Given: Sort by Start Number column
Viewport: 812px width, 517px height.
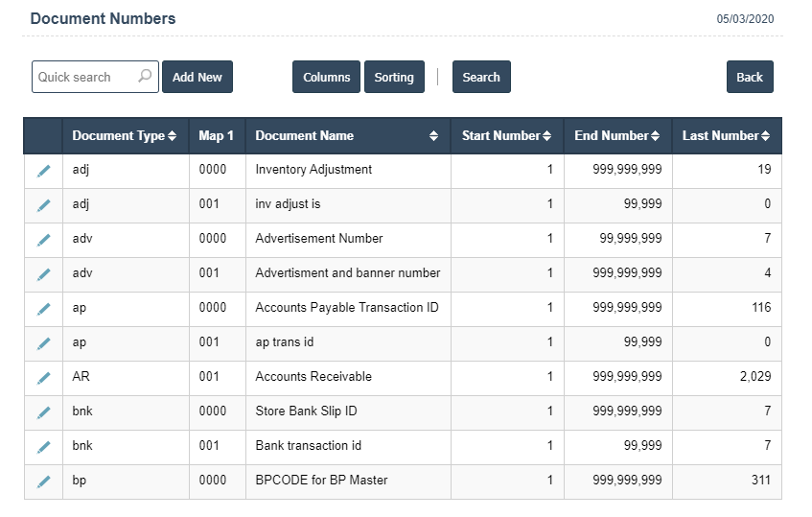Looking at the screenshot, I should [546, 136].
